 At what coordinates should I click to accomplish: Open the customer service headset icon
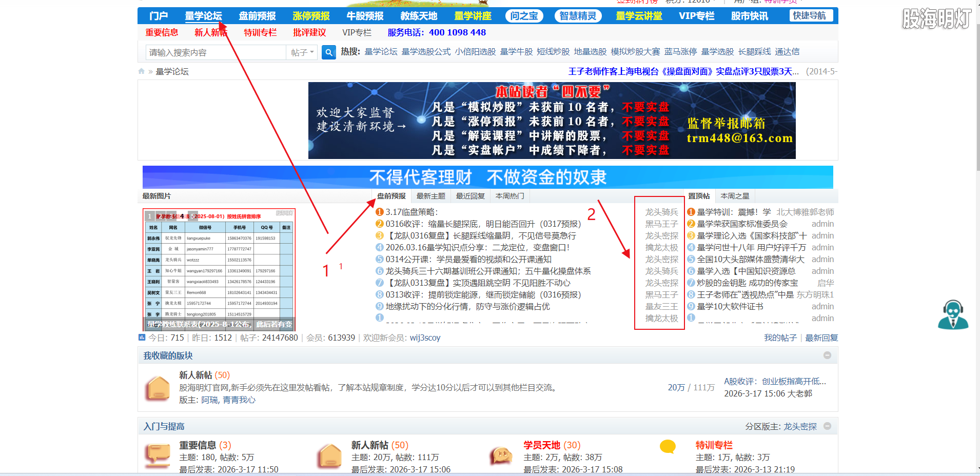click(953, 314)
